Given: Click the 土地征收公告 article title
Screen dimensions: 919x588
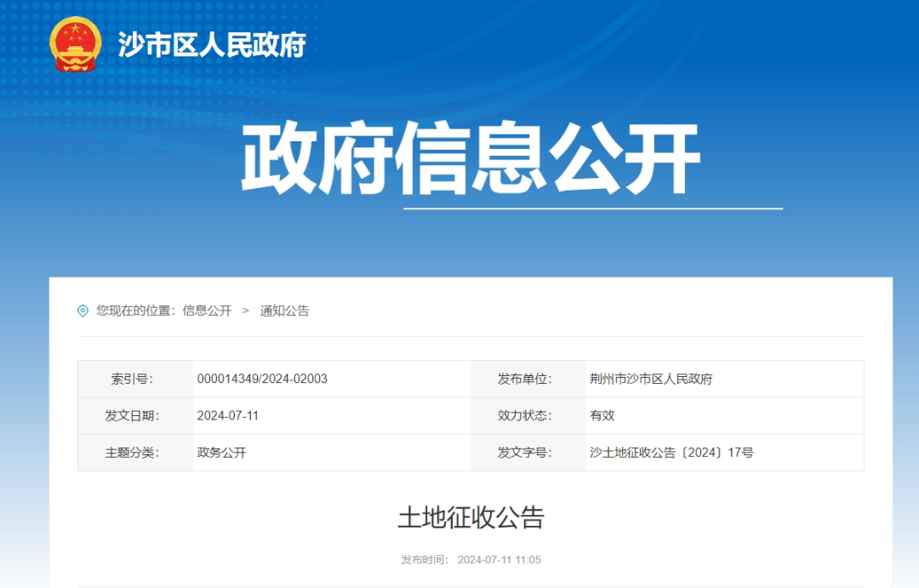Looking at the screenshot, I should [471, 517].
